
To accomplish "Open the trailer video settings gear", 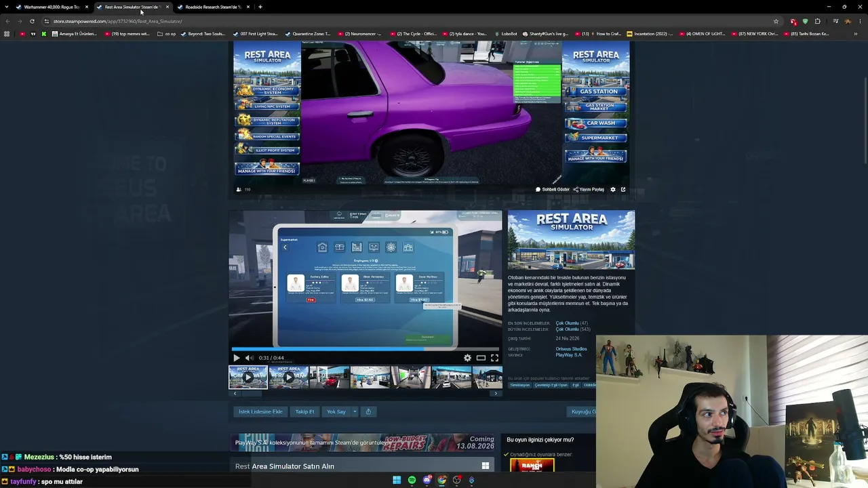I will pyautogui.click(x=467, y=358).
